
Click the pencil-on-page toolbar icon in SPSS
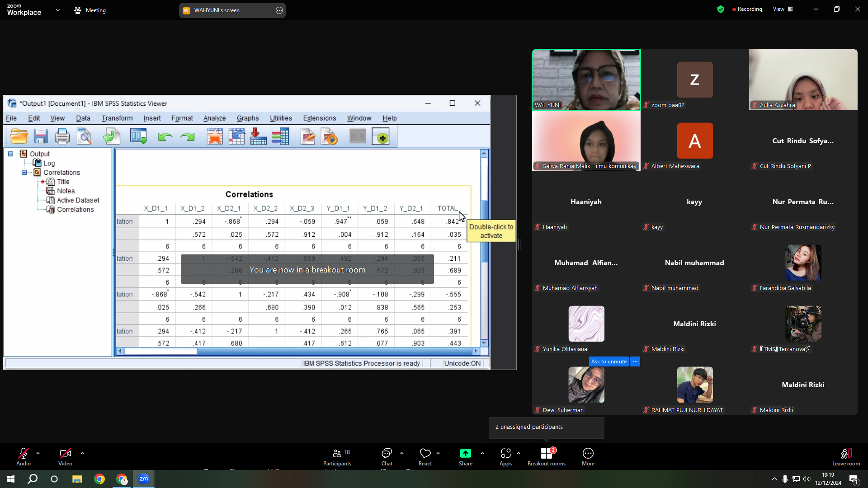(x=308, y=136)
